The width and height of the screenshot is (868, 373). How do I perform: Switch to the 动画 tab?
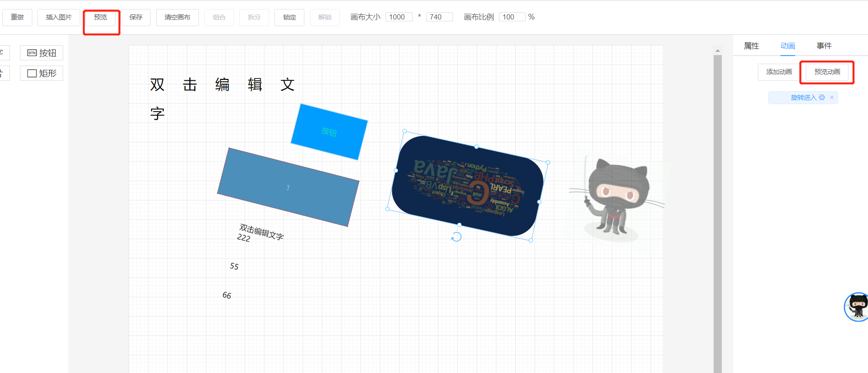click(x=788, y=46)
